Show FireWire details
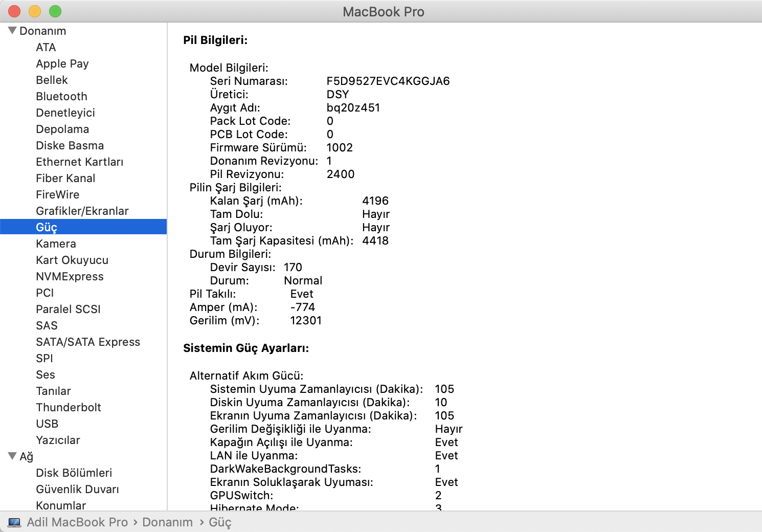 pos(58,195)
